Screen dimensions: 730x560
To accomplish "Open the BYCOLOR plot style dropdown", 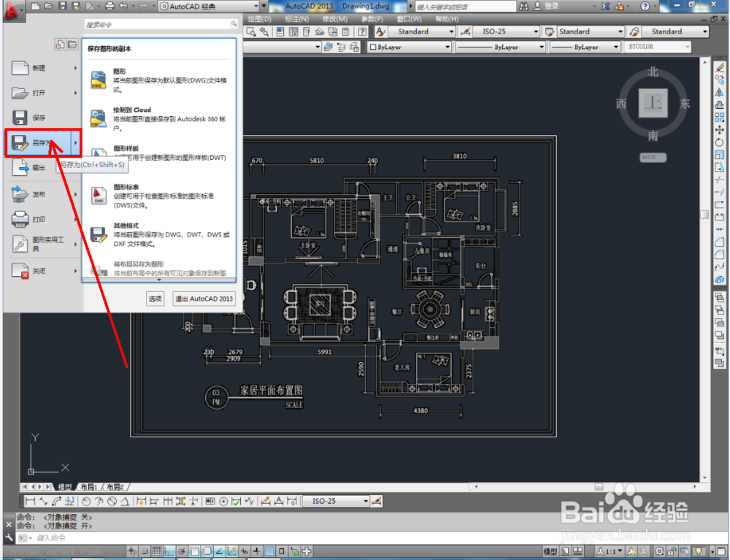I will tap(658, 47).
